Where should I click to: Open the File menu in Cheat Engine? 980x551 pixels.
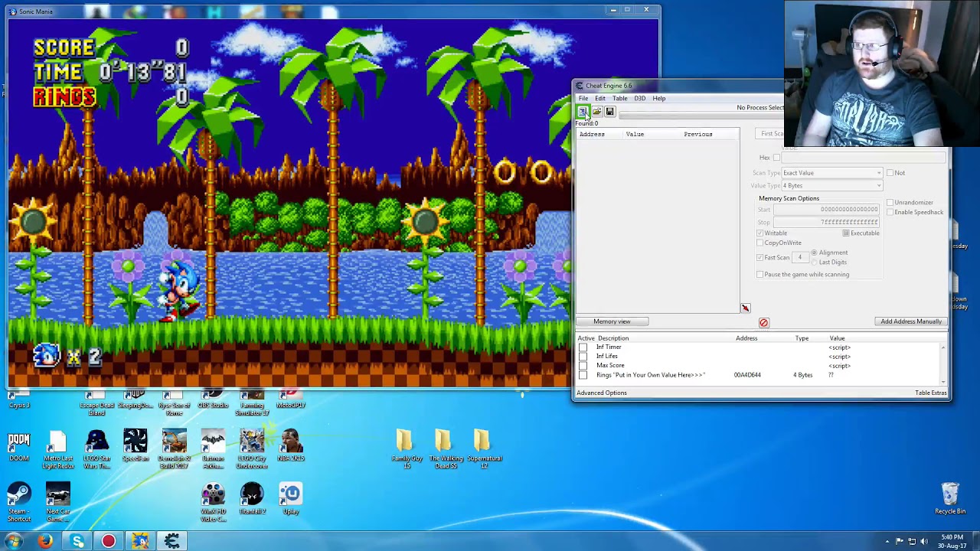coord(583,99)
